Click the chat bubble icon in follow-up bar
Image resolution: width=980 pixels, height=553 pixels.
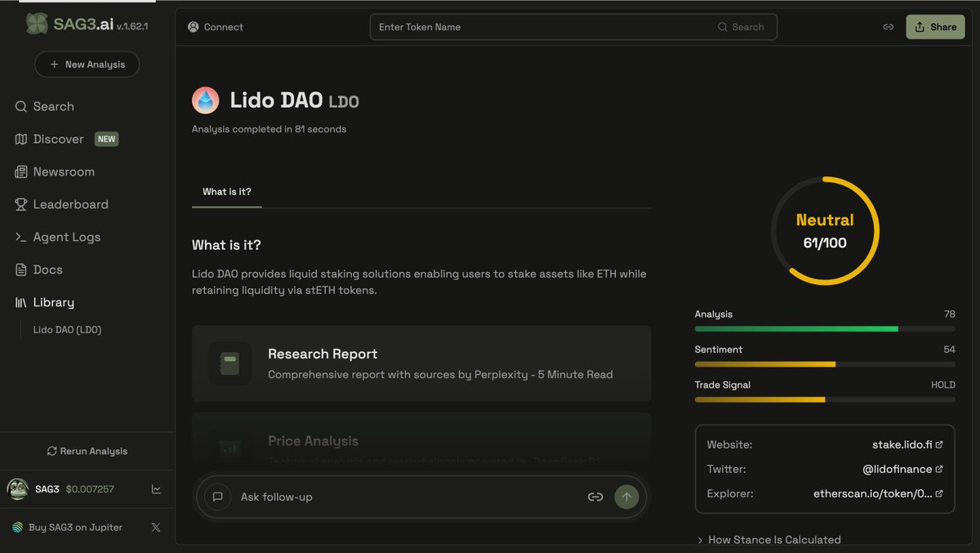click(x=218, y=497)
